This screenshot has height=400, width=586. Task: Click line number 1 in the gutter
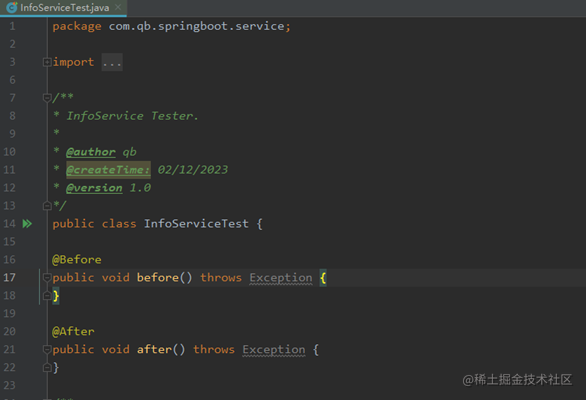(12, 26)
